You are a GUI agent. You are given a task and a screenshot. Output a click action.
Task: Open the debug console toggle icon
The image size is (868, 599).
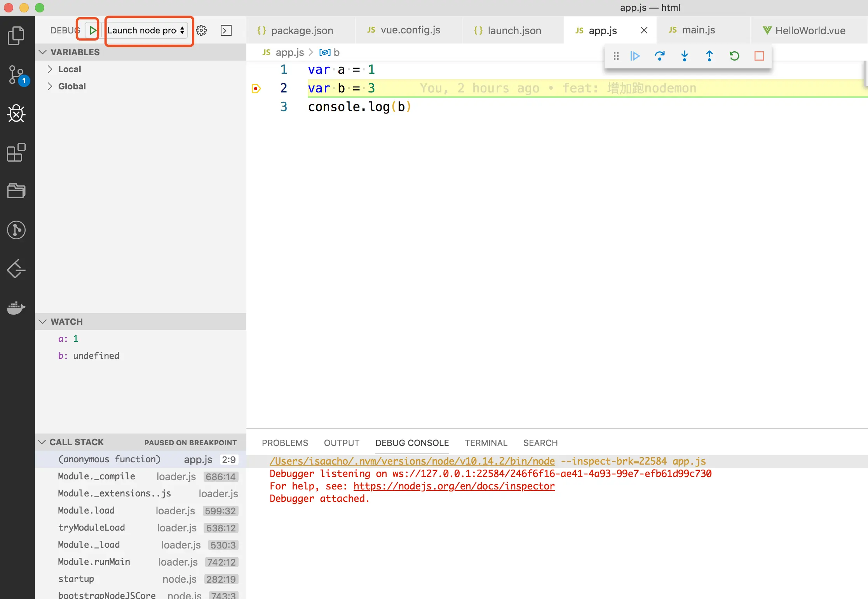tap(226, 30)
